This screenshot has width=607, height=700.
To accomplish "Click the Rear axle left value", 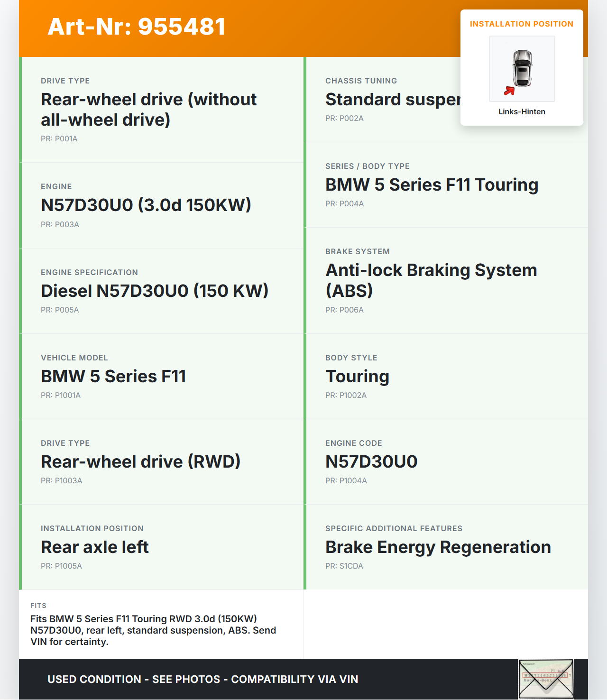I will pyautogui.click(x=95, y=547).
